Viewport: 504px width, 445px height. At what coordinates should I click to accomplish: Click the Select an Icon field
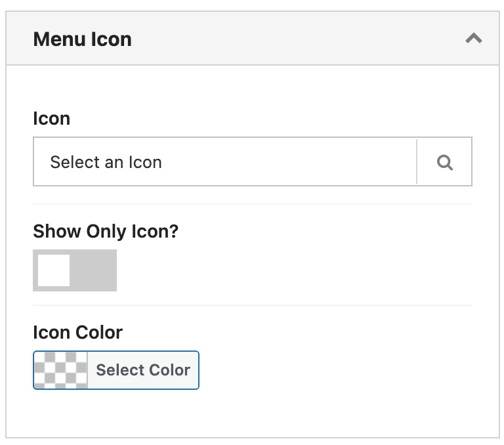coord(225,161)
